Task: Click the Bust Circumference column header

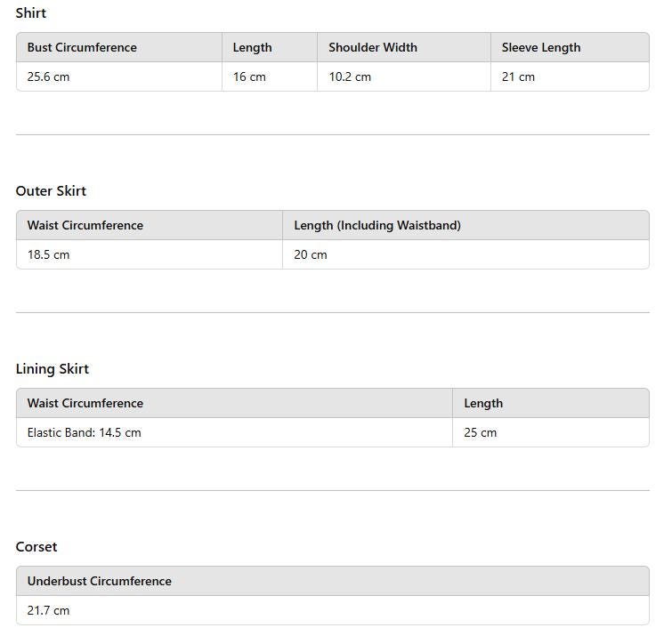Action: (x=82, y=48)
